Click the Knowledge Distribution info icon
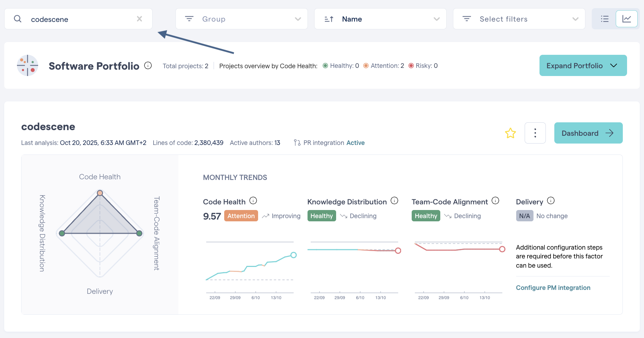Screen dimensions: 644x338 click(394, 200)
